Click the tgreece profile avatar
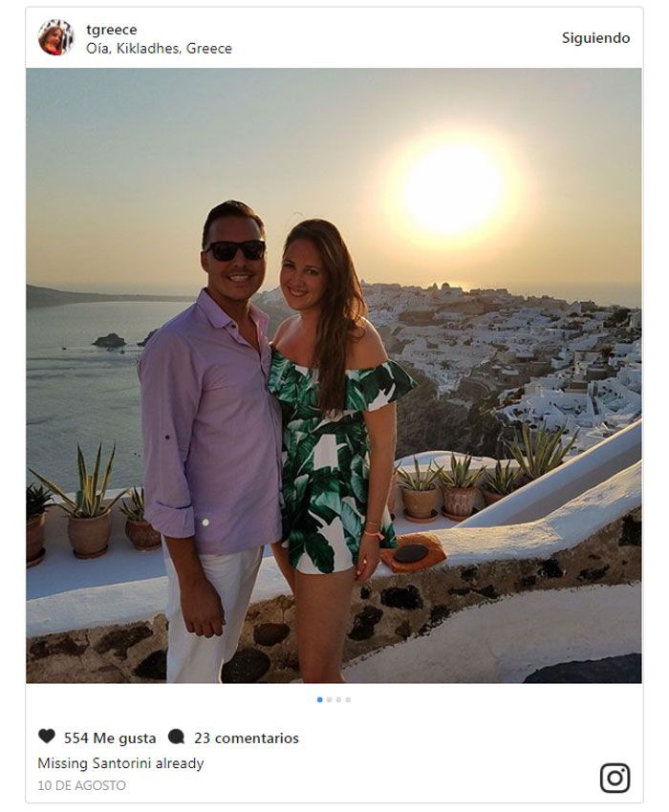This screenshot has width=669, height=812. pos(56,37)
